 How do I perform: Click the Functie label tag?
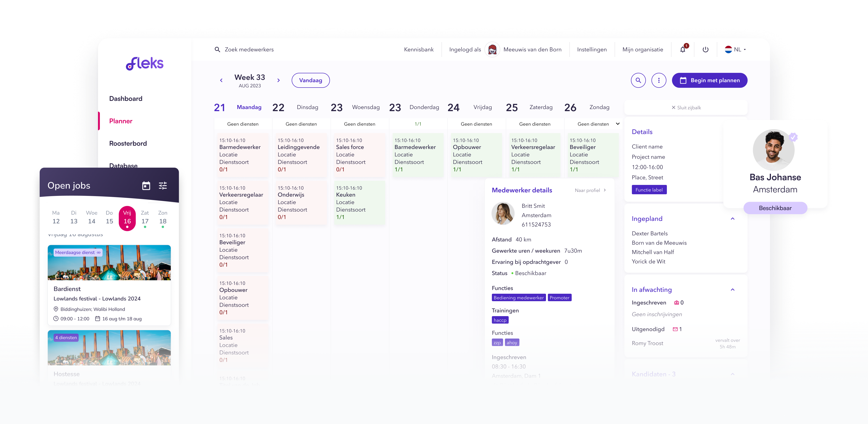(649, 190)
